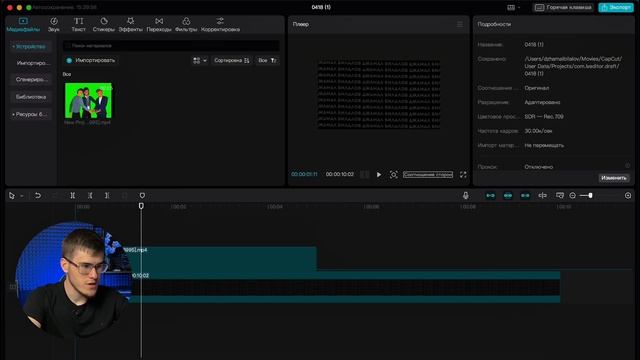Screen dimensions: 640x360
Task: Open Горячая клавиша shortcuts button
Action: [x=563, y=7]
